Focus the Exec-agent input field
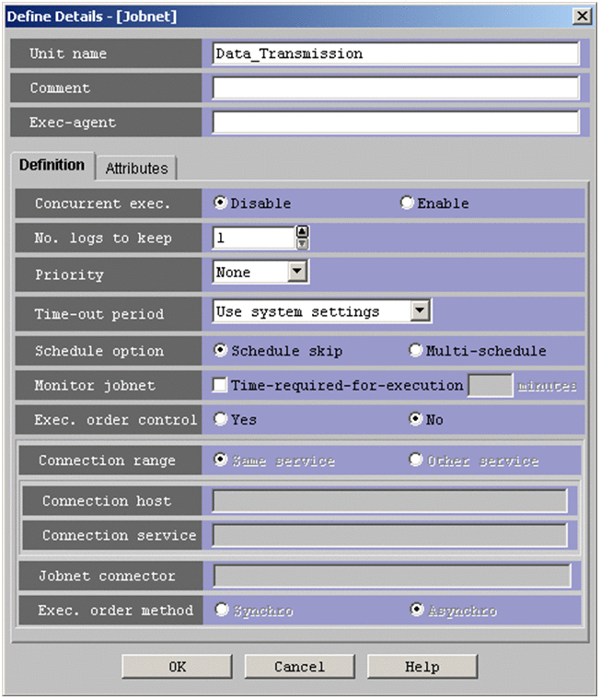Image resolution: width=601 pixels, height=700 pixels. coord(396,122)
